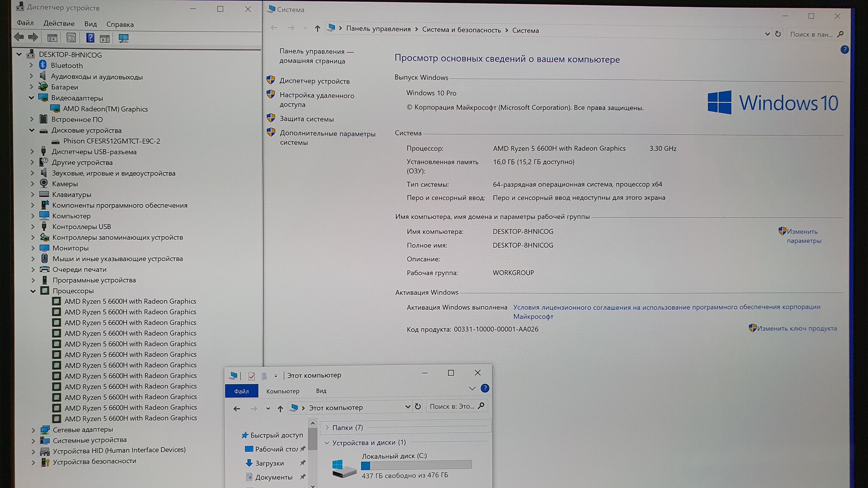The image size is (868, 488).
Task: Click Scan for hardware changes toolbar icon
Action: tap(123, 38)
